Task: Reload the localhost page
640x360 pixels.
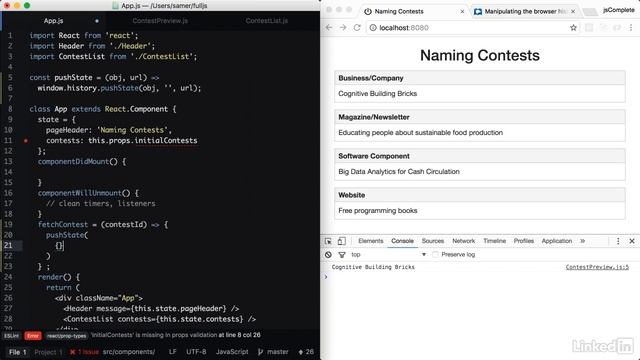Action: coord(357,27)
